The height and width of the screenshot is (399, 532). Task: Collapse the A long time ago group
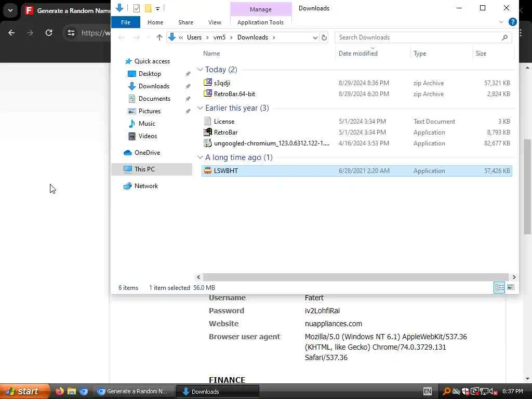pos(200,157)
